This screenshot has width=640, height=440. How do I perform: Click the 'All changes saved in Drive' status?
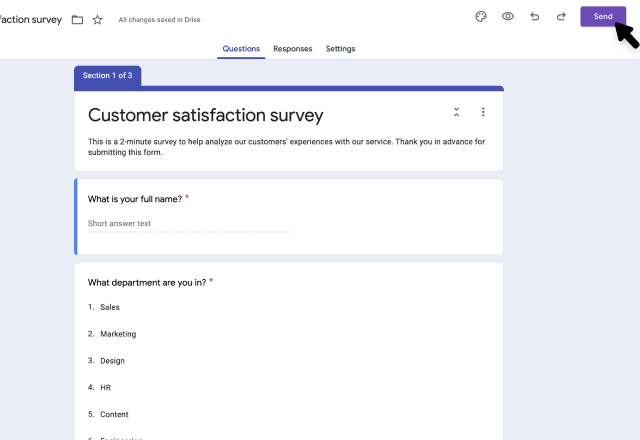coord(159,20)
